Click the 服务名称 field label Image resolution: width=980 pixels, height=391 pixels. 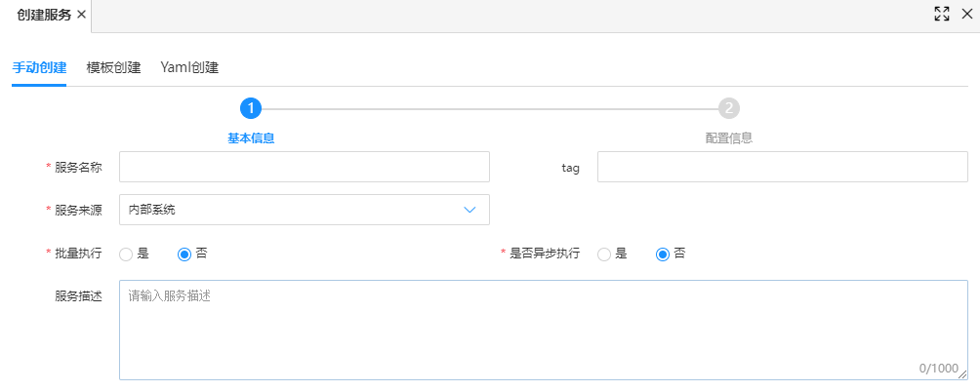point(78,167)
